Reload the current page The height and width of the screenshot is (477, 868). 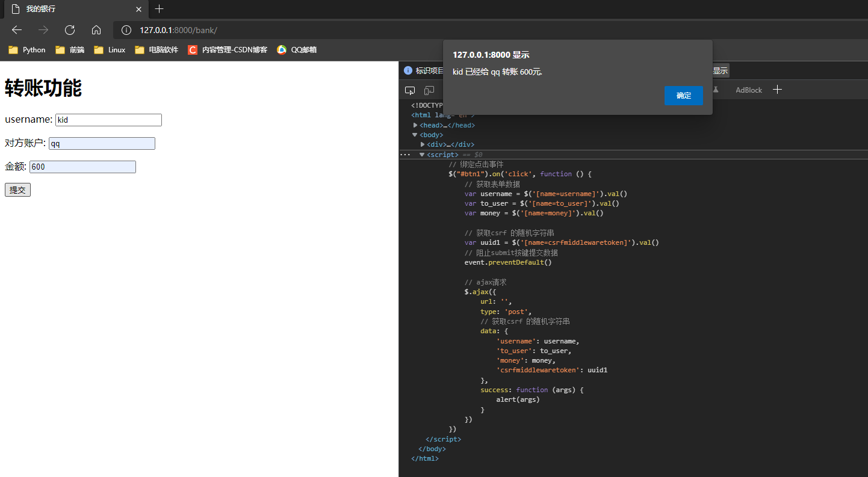pyautogui.click(x=70, y=30)
